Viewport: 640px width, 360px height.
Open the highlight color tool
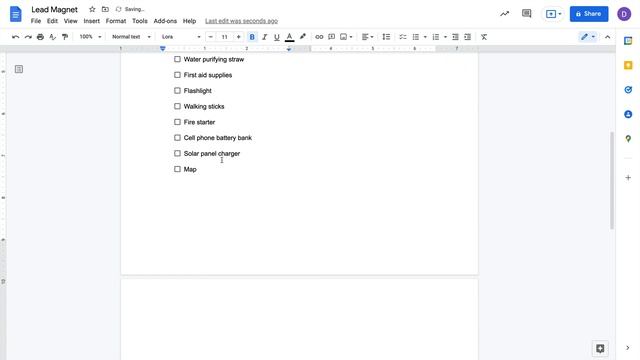coord(302,37)
